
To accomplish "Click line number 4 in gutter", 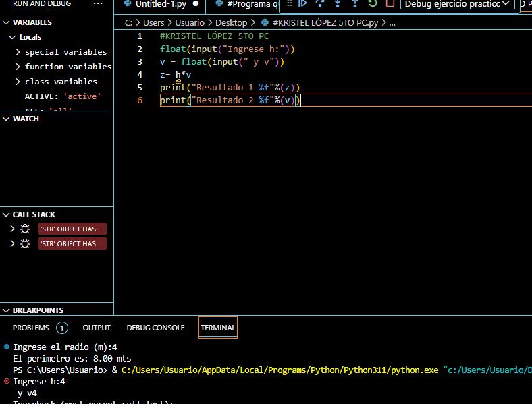I will tap(140, 75).
